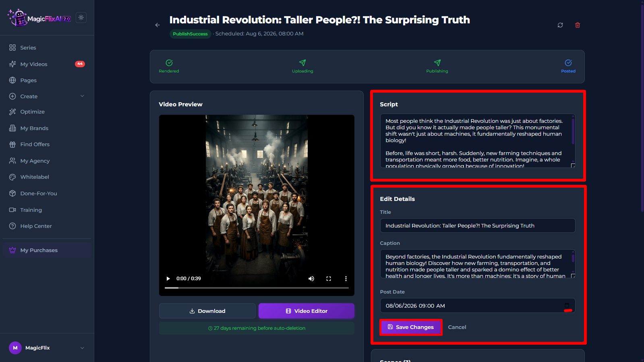Download the video

click(x=207, y=311)
